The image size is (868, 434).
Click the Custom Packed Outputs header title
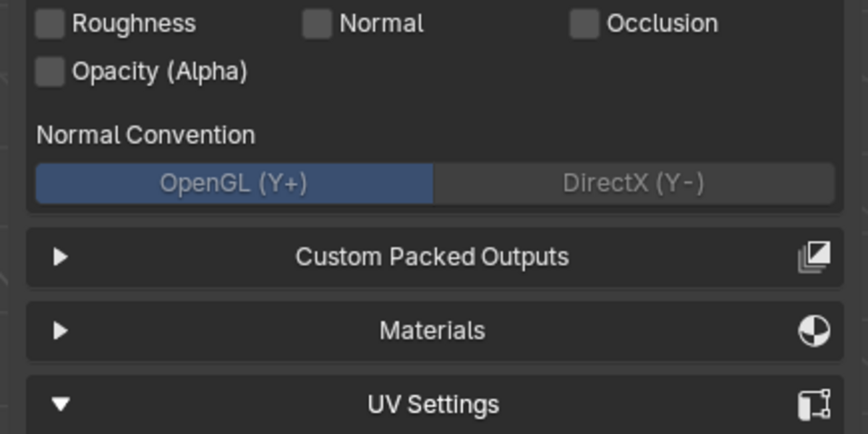(432, 257)
